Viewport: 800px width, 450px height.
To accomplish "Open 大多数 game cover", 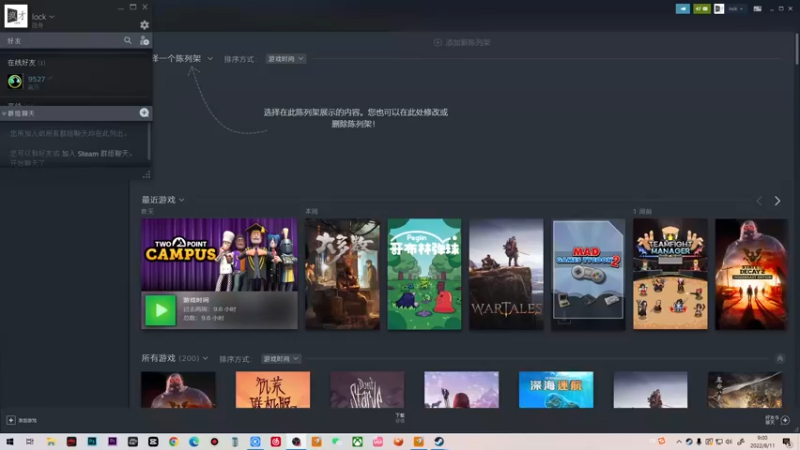I will pos(342,274).
